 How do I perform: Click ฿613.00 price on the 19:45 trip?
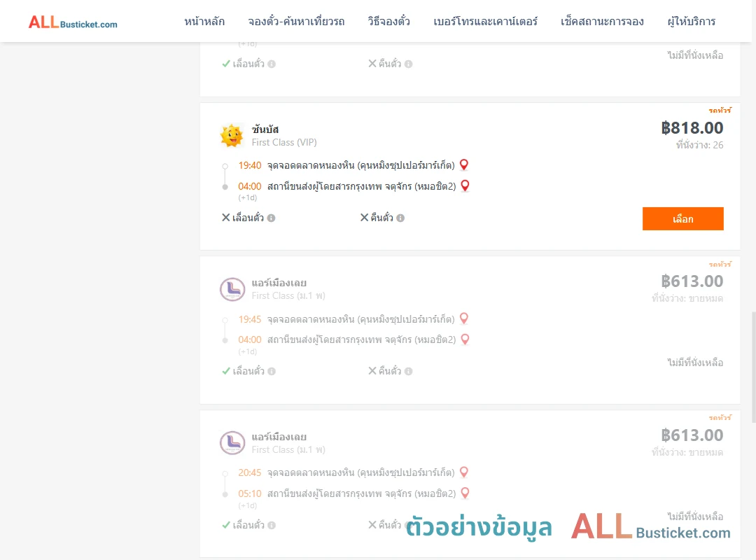[692, 281]
